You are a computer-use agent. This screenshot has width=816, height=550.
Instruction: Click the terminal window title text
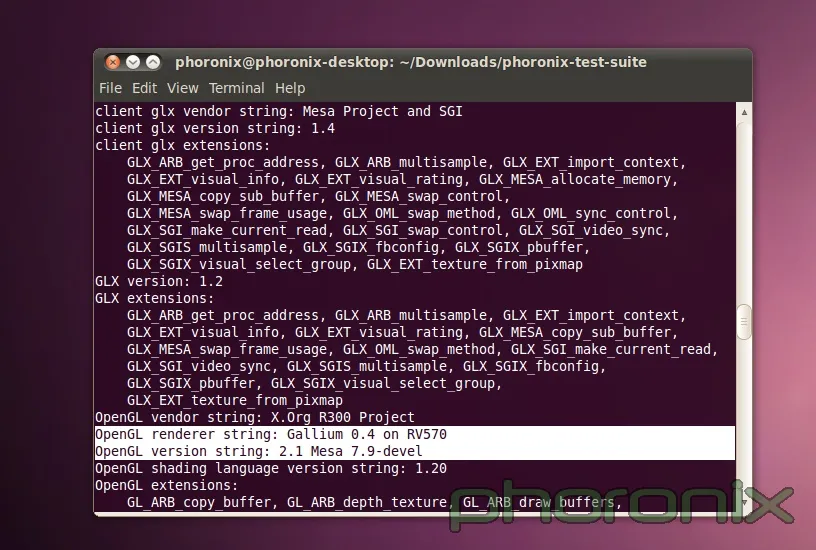[411, 62]
